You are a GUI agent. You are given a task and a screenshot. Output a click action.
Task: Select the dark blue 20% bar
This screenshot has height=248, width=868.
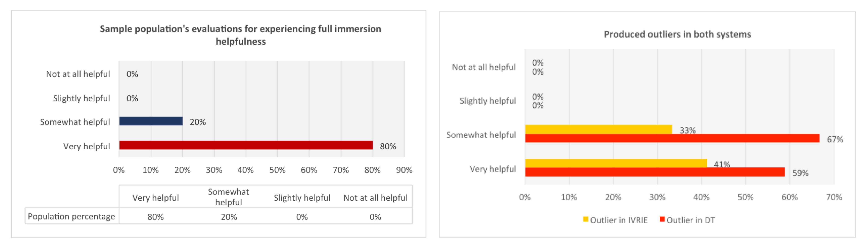151,121
